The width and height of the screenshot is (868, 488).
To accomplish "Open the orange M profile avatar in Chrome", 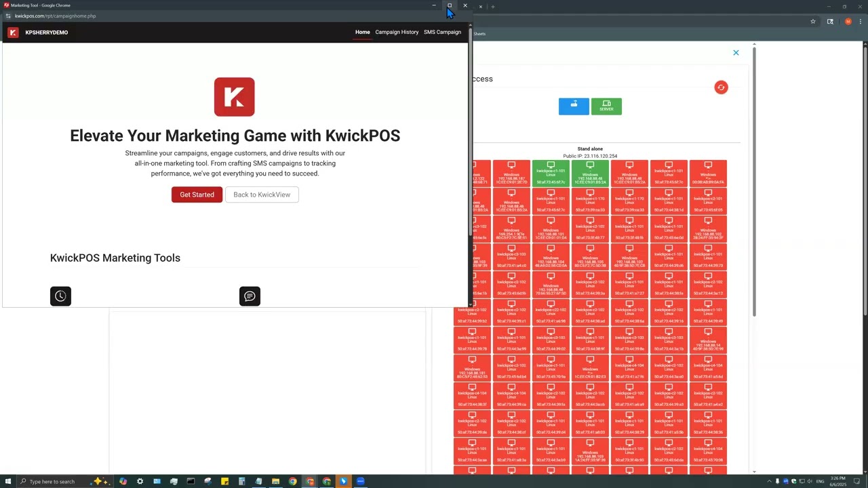I will 848,22.
